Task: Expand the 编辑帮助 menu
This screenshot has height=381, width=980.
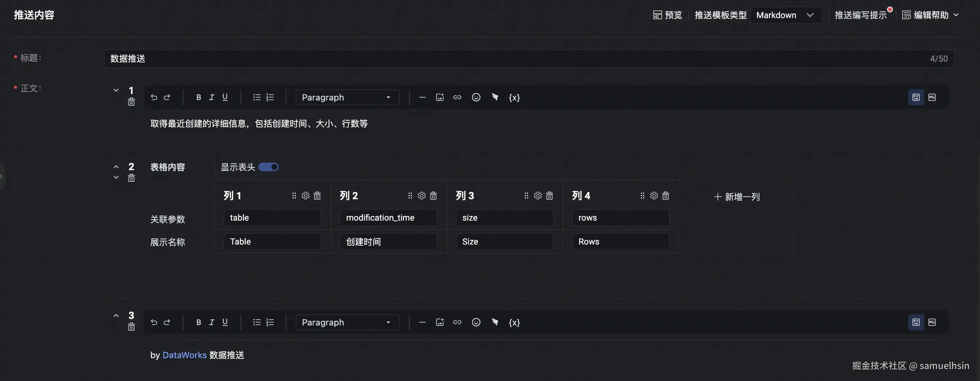Action: coord(930,15)
